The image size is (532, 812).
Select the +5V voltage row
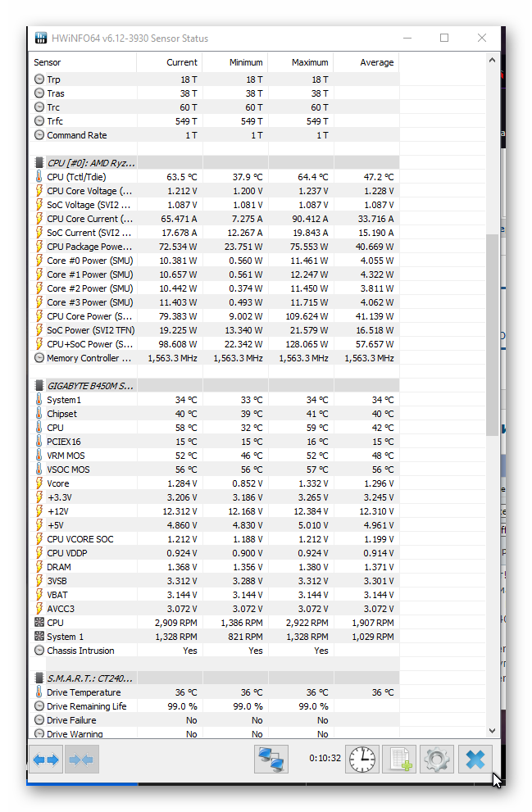(215, 525)
